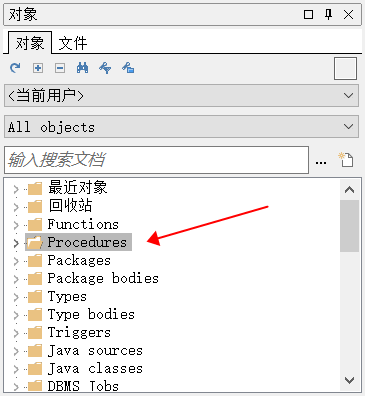The image size is (365, 396).
Task: Open the All objects dropdown
Action: point(181,127)
